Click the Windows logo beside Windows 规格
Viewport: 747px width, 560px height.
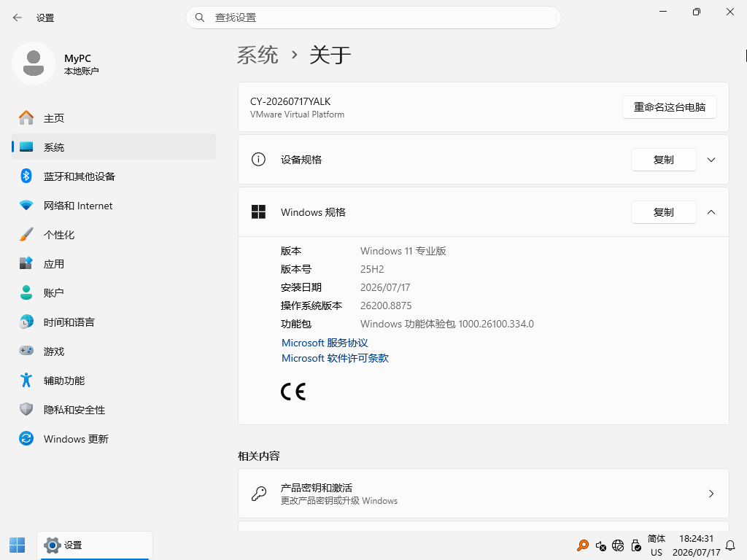click(x=258, y=212)
